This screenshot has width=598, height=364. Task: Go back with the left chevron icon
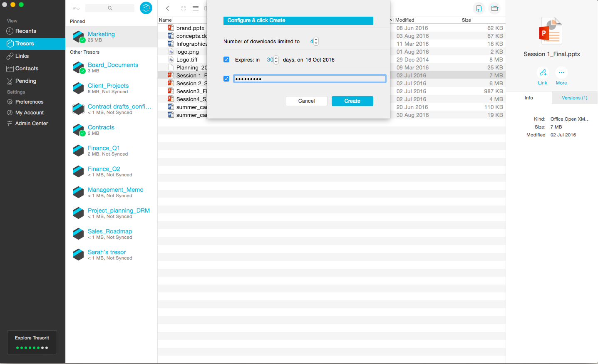point(168,8)
